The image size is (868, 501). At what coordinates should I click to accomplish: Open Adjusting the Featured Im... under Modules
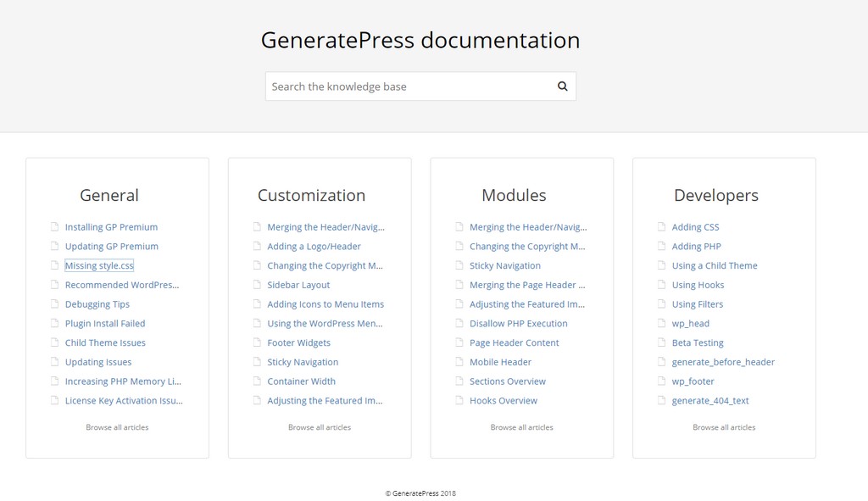point(527,304)
